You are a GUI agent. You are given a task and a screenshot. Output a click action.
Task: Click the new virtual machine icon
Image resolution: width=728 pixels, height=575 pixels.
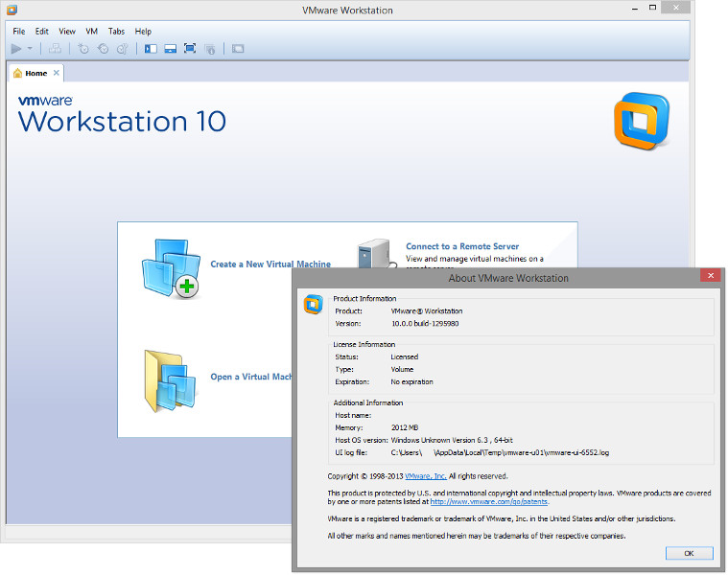172,268
